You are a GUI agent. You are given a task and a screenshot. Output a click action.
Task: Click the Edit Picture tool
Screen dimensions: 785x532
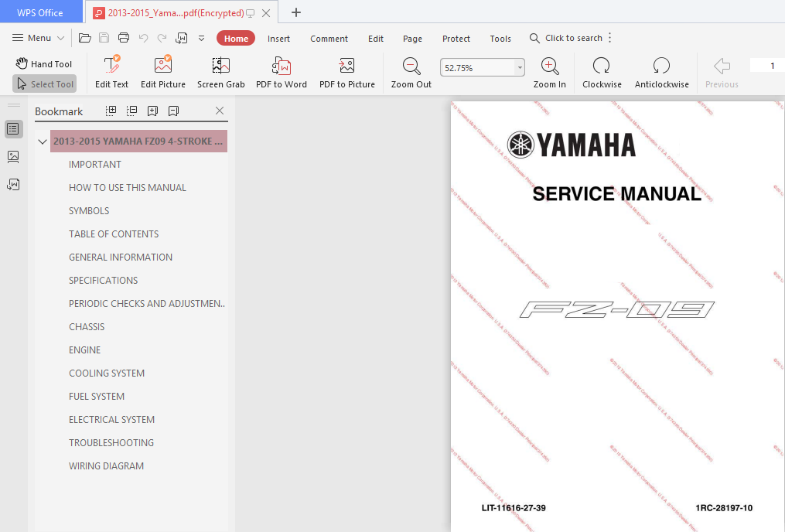[x=162, y=73]
